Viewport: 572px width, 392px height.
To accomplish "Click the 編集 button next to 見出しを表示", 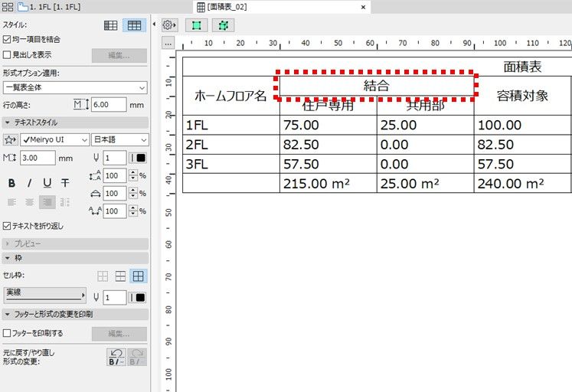I will 119,55.
